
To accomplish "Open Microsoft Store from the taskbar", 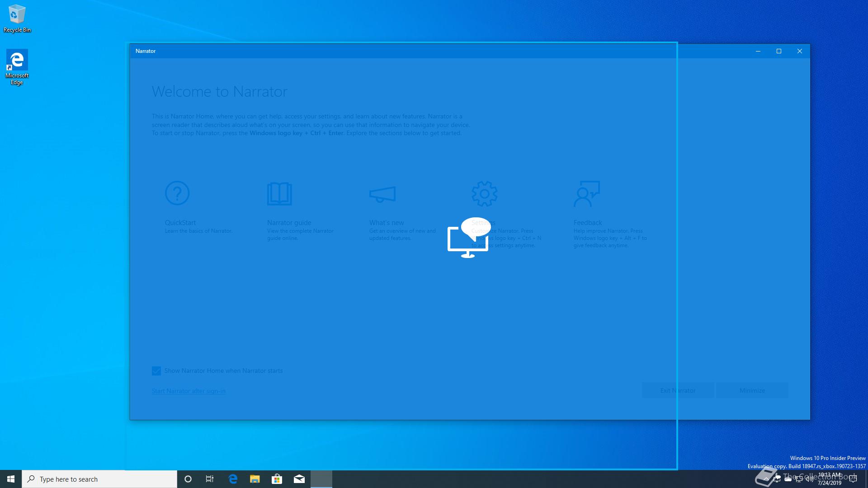I will pos(277,479).
